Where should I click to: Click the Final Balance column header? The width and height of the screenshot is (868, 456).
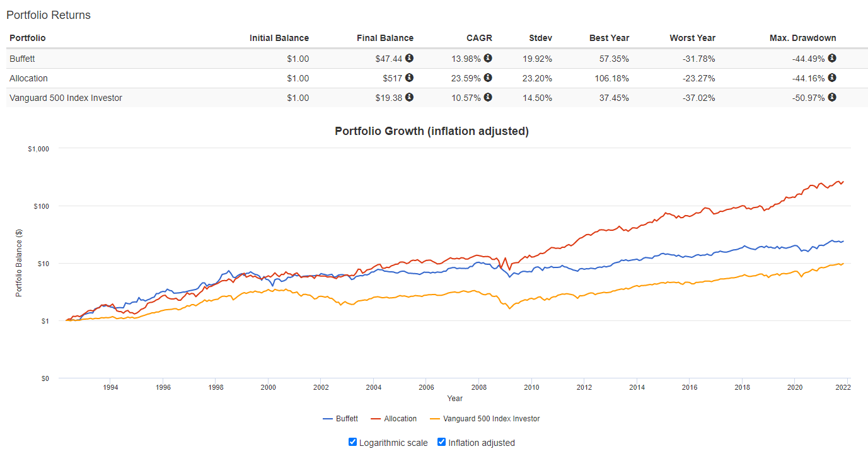click(385, 38)
